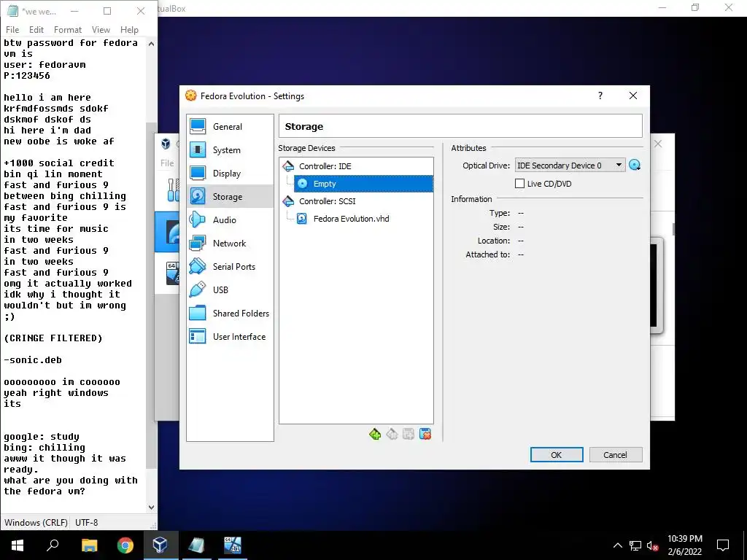Viewport: 747px width, 560px height.
Task: Open Serial Ports settings category
Action: [x=230, y=267]
